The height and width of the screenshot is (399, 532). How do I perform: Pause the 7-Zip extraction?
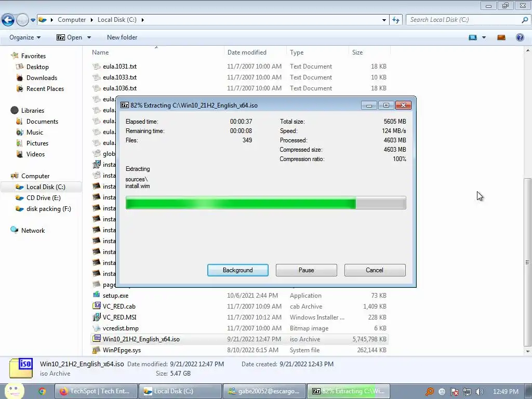pos(306,270)
